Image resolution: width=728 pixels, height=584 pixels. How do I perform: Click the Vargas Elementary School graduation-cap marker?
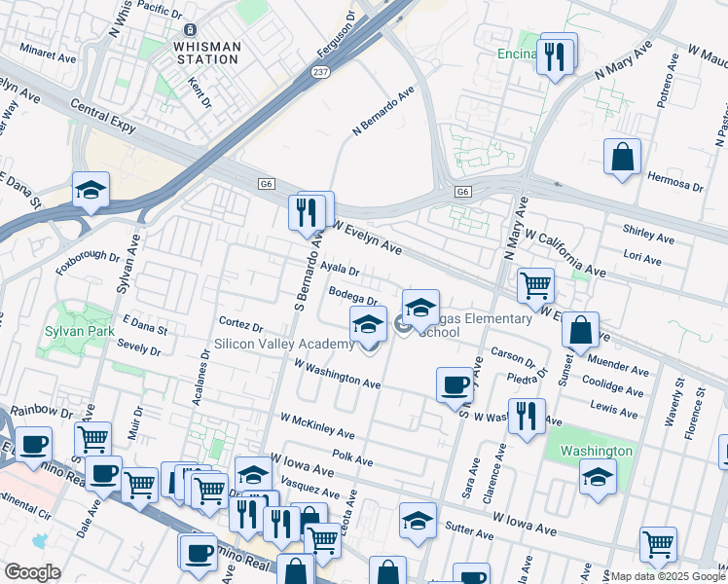click(420, 309)
